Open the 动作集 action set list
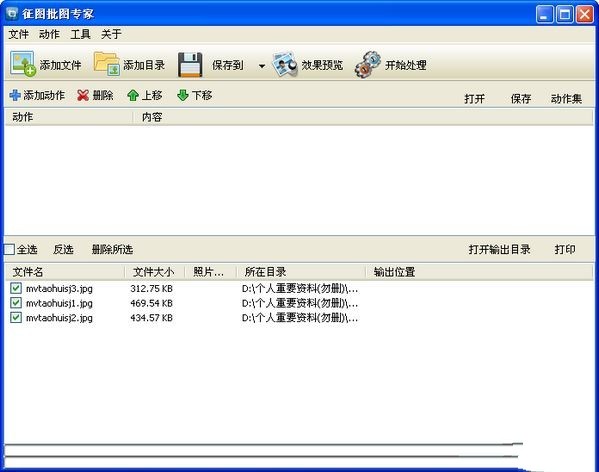 coord(566,99)
